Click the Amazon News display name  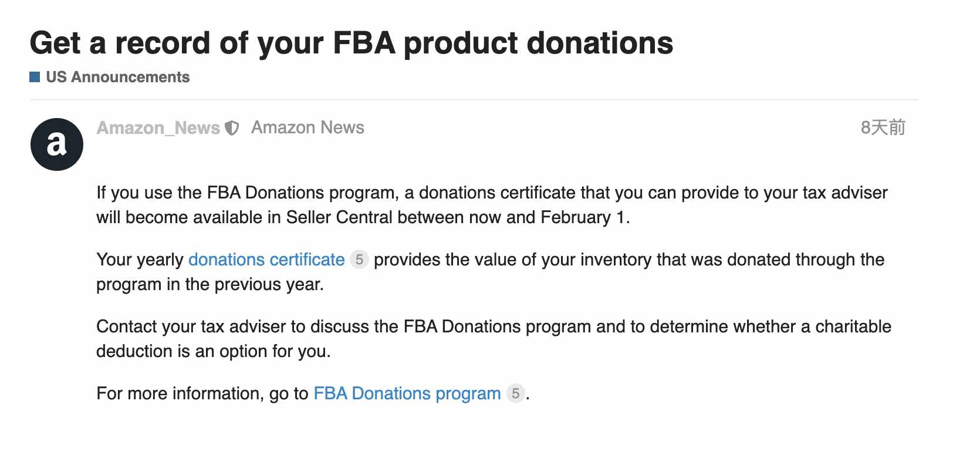(x=307, y=127)
